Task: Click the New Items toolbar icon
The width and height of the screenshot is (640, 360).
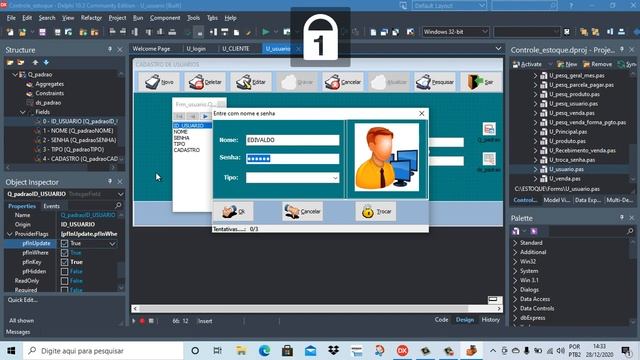Action: pyautogui.click(x=10, y=32)
